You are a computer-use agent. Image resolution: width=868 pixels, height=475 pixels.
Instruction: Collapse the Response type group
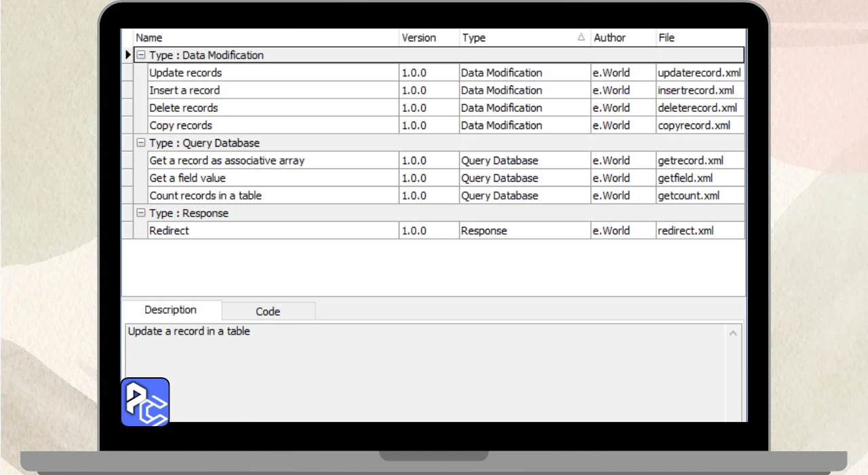[141, 213]
